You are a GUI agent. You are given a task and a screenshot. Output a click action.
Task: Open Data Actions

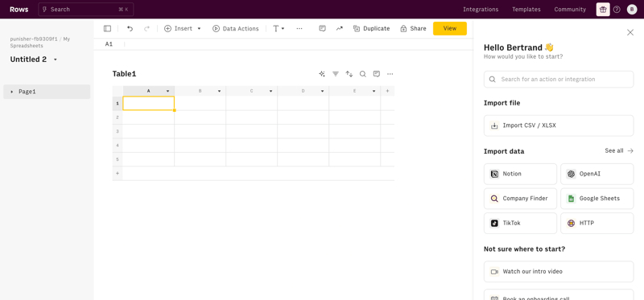[x=236, y=28]
